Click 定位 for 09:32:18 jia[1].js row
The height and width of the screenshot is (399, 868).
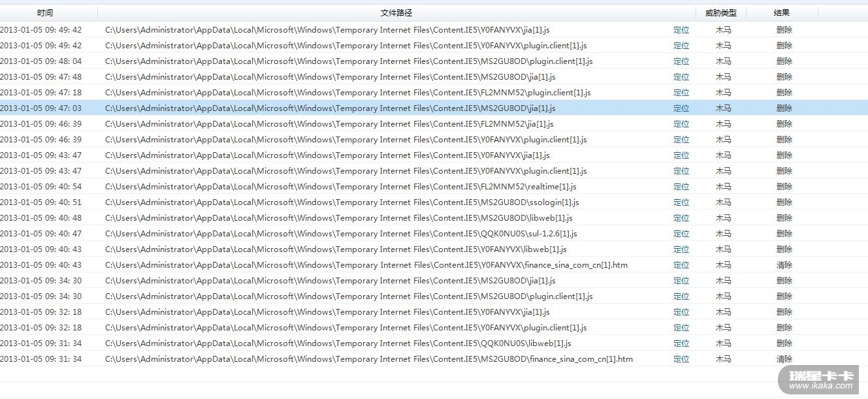pyautogui.click(x=681, y=312)
